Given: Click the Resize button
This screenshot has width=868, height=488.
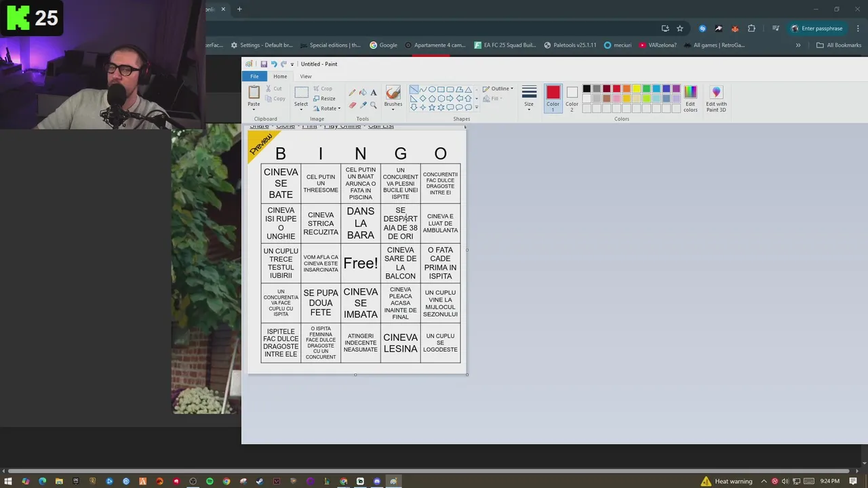Looking at the screenshot, I should (324, 98).
